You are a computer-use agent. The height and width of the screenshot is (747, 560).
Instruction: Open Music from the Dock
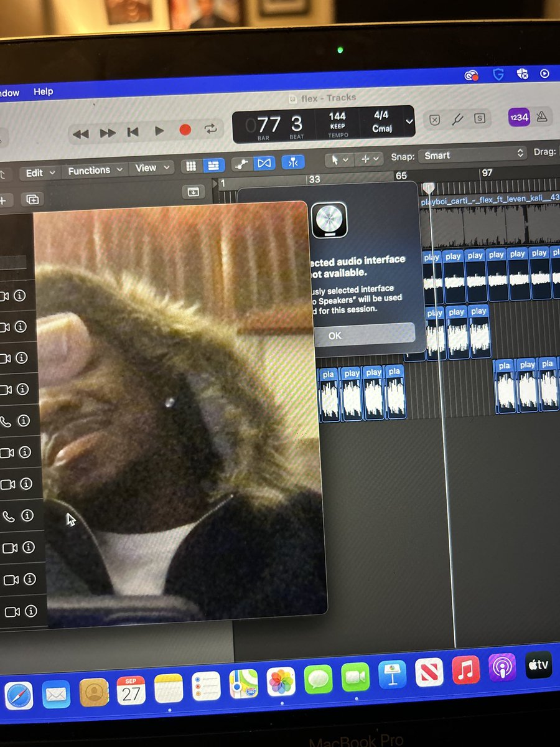466,669
